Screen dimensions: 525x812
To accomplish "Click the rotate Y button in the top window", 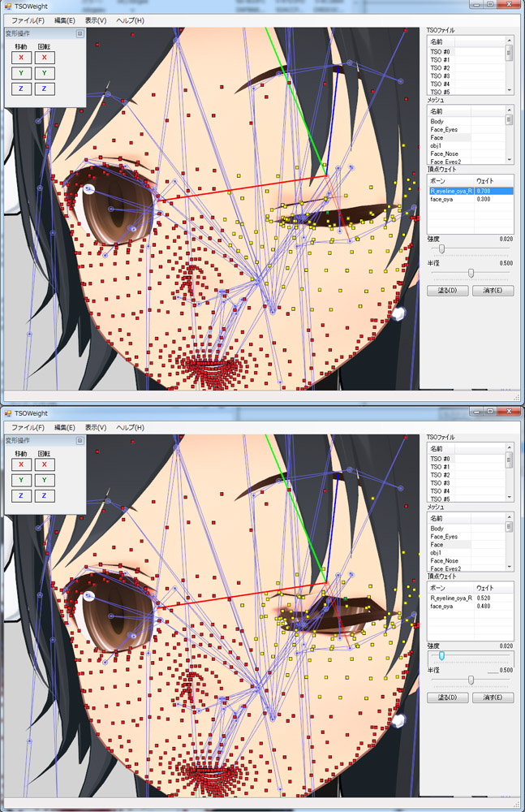I will [45, 73].
